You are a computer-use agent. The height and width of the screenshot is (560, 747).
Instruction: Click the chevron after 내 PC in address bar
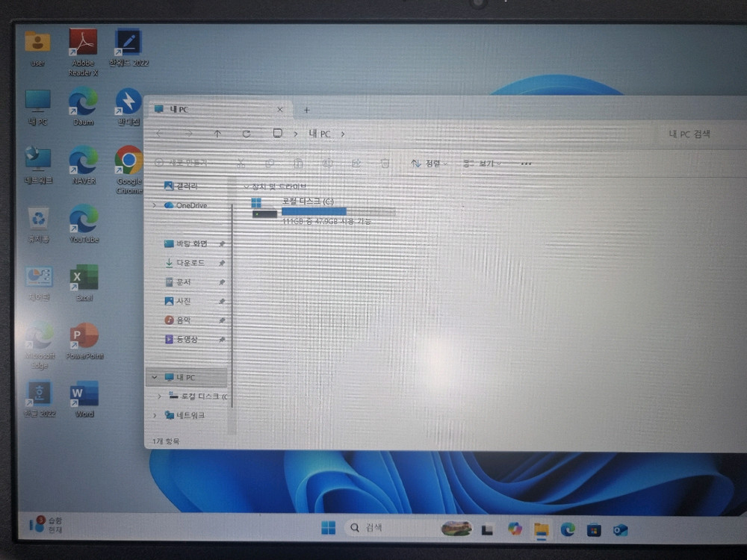[x=343, y=134]
